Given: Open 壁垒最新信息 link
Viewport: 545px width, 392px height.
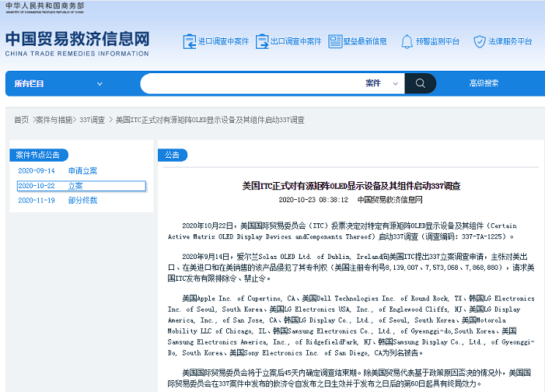Looking at the screenshot, I should 365,41.
